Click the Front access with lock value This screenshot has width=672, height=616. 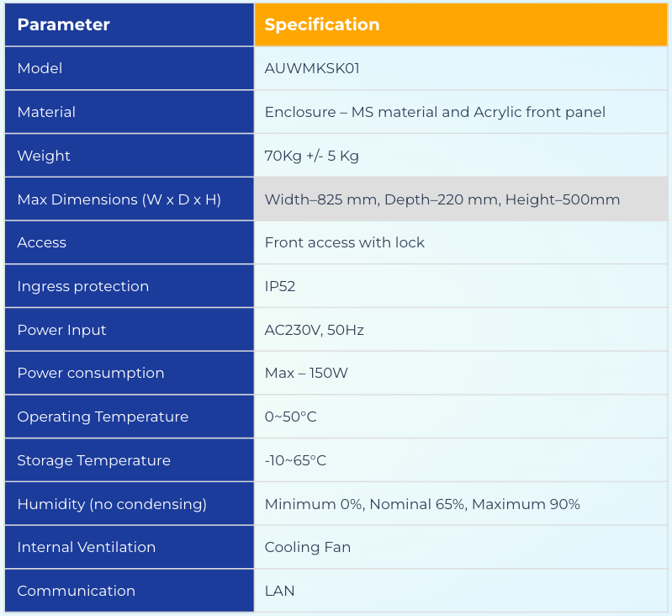click(344, 242)
